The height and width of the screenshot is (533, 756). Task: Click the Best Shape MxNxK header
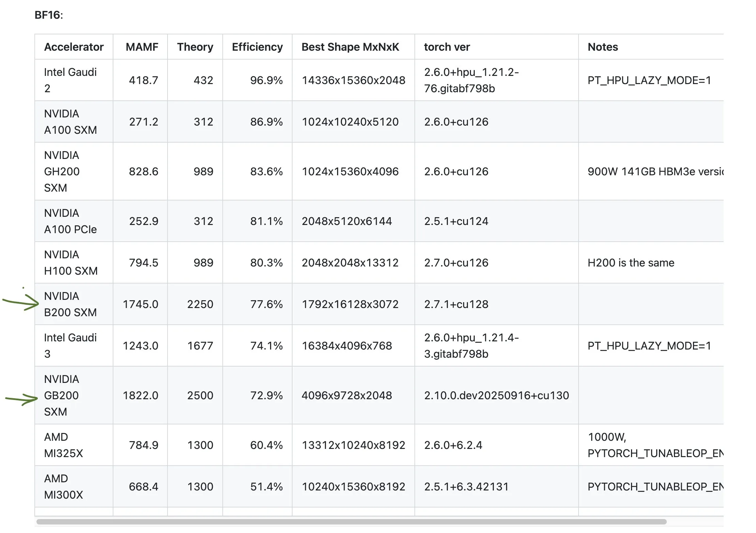click(x=350, y=47)
